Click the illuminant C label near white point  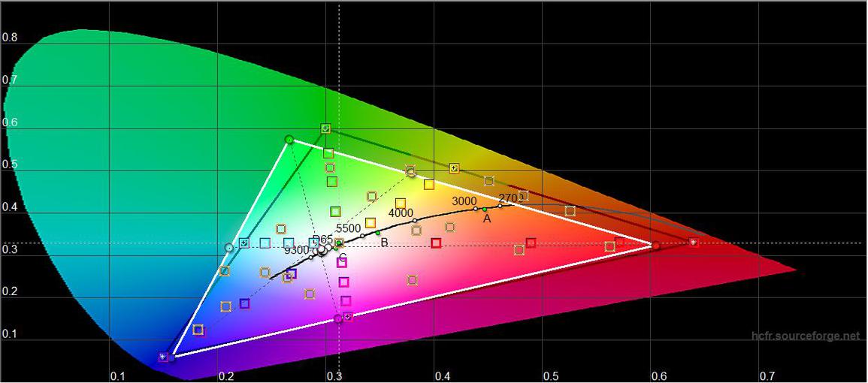click(342, 258)
